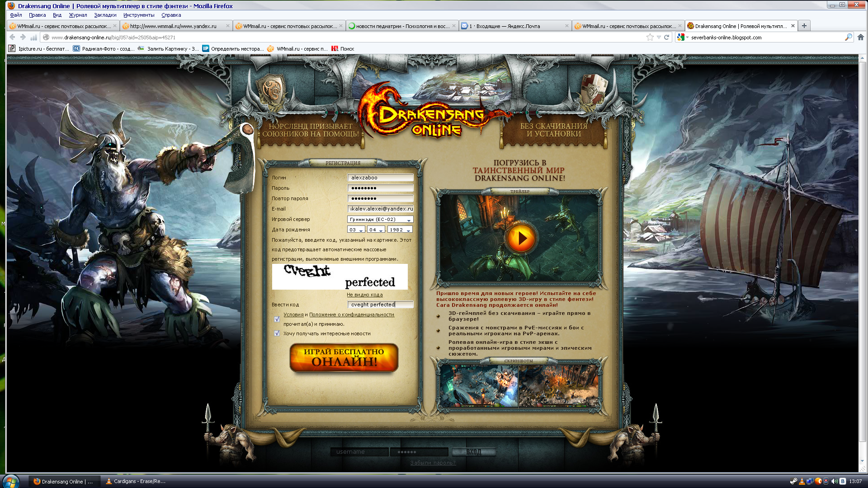
Task: Click the search magnifier icon in the search box
Action: pyautogui.click(x=848, y=38)
